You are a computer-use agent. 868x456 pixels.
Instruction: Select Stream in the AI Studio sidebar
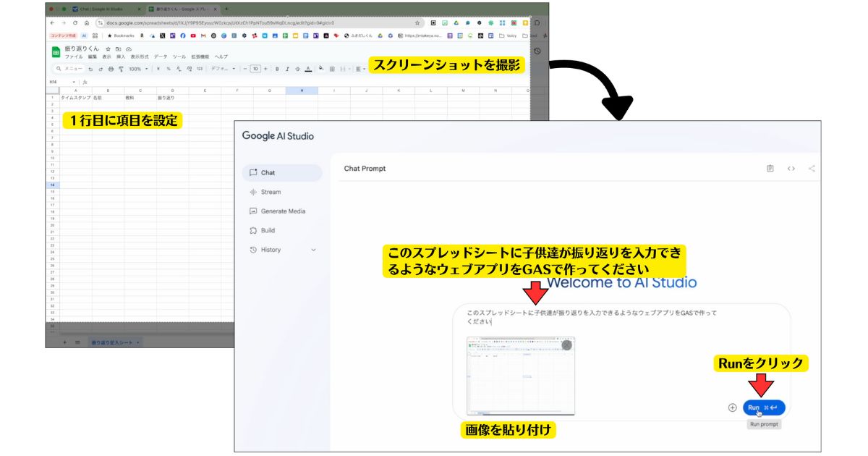(x=274, y=192)
